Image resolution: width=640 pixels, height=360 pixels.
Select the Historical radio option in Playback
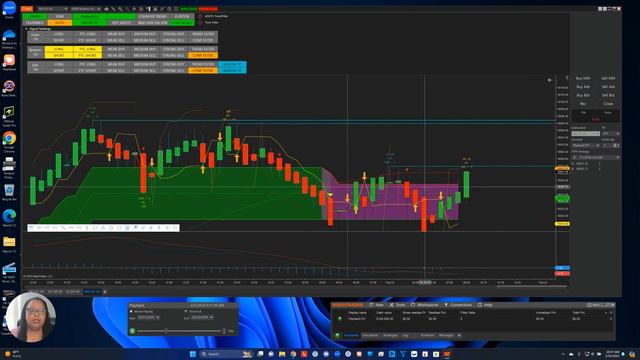coord(186,311)
